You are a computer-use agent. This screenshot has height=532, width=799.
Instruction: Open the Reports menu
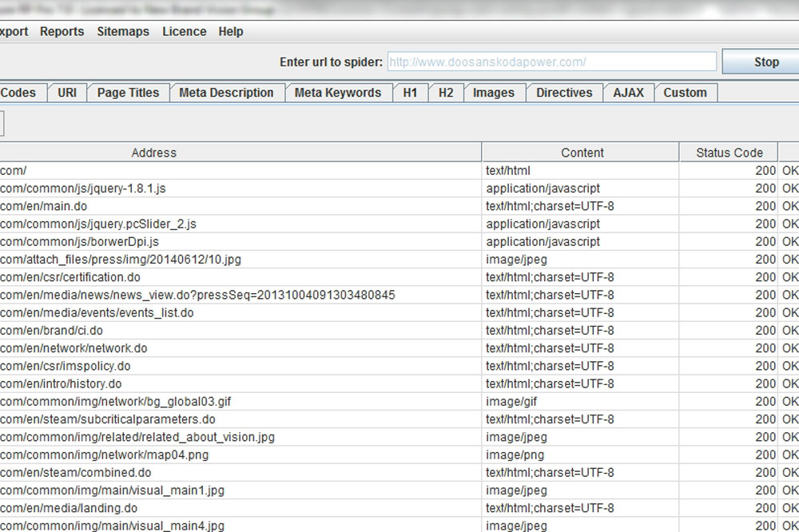pyautogui.click(x=62, y=31)
